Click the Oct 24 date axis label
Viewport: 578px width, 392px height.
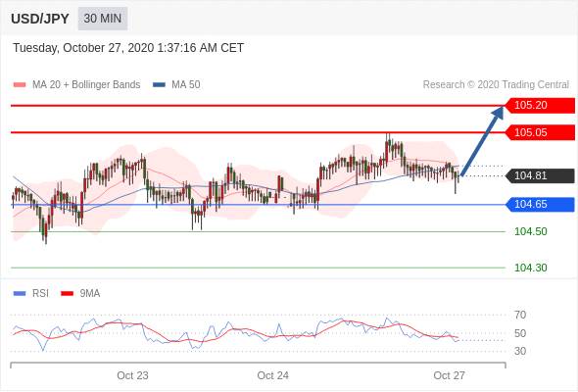[x=272, y=375]
